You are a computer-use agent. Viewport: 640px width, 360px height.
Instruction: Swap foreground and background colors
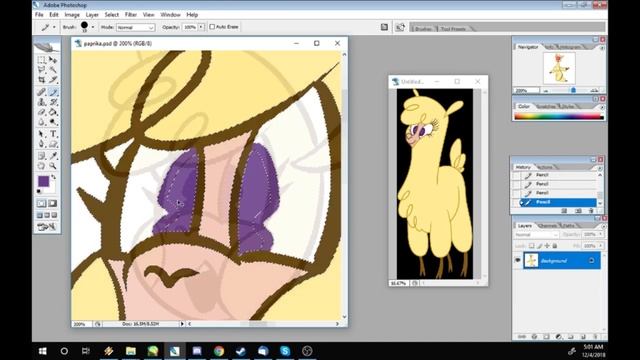(53, 178)
